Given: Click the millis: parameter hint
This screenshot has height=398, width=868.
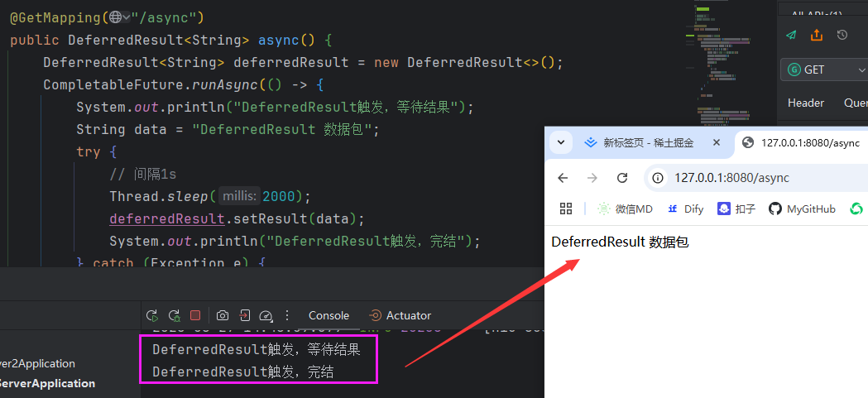Looking at the screenshot, I should point(239,196).
